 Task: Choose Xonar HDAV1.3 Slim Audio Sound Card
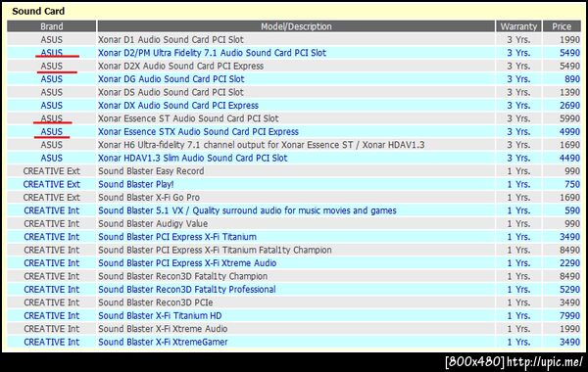(193, 158)
